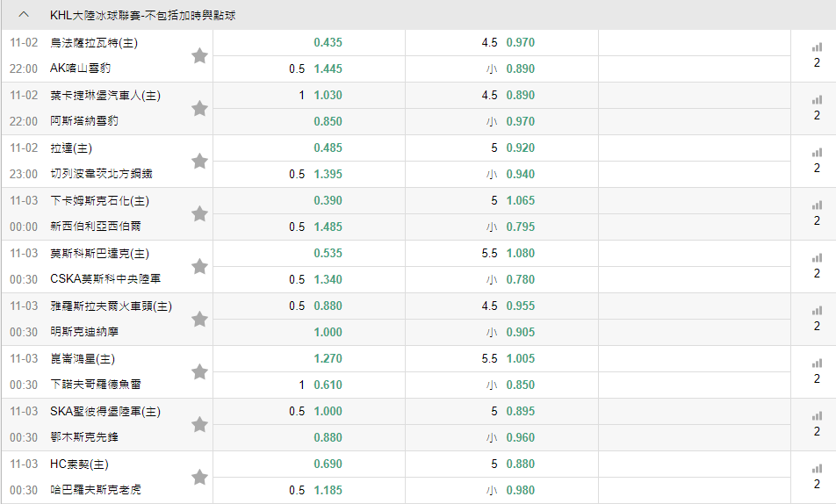836x504 pixels.
Task: Select handicap odds 0.690 for HC索契
Action: (x=328, y=464)
